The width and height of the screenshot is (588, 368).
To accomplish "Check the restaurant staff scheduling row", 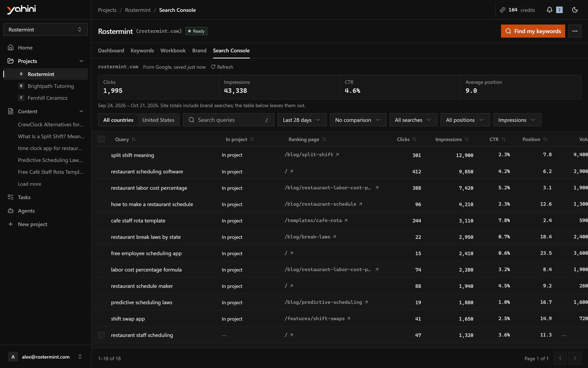I will point(101,335).
